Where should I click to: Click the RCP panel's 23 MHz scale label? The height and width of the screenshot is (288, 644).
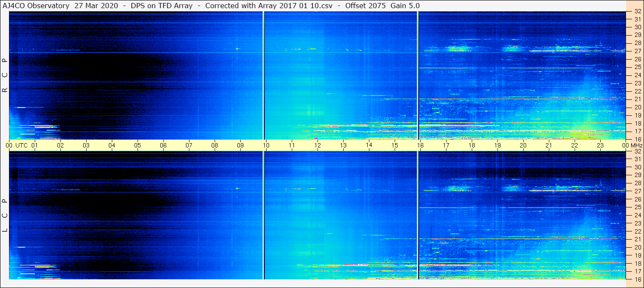click(x=637, y=83)
